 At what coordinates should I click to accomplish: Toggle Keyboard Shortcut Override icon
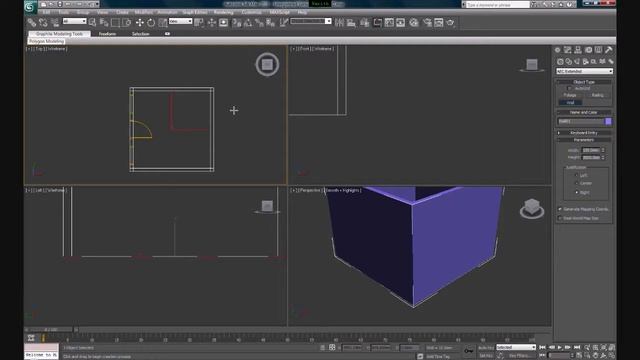pyautogui.click(x=223, y=22)
